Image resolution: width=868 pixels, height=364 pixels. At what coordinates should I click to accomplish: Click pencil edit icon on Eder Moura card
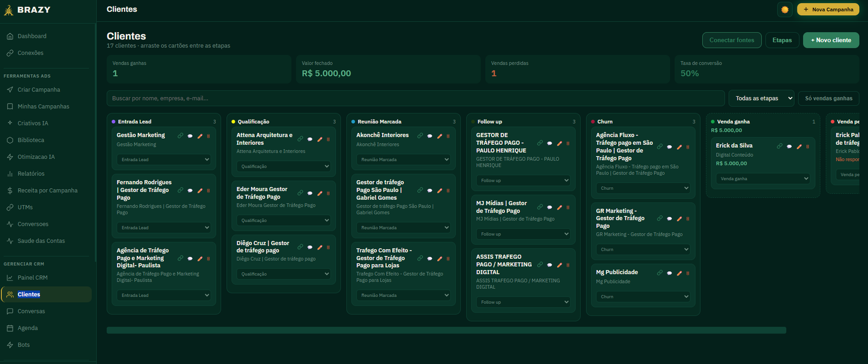(x=320, y=193)
